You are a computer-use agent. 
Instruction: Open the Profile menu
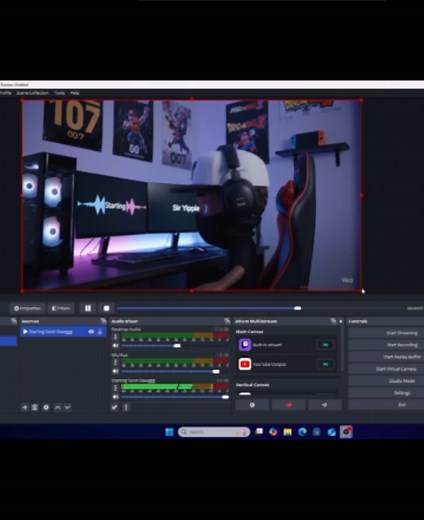(6, 93)
